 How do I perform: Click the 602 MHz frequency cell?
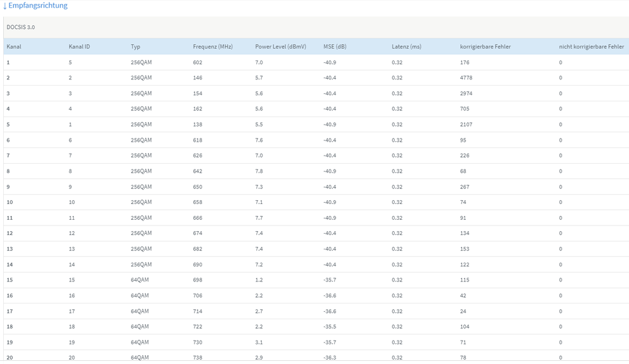click(198, 62)
